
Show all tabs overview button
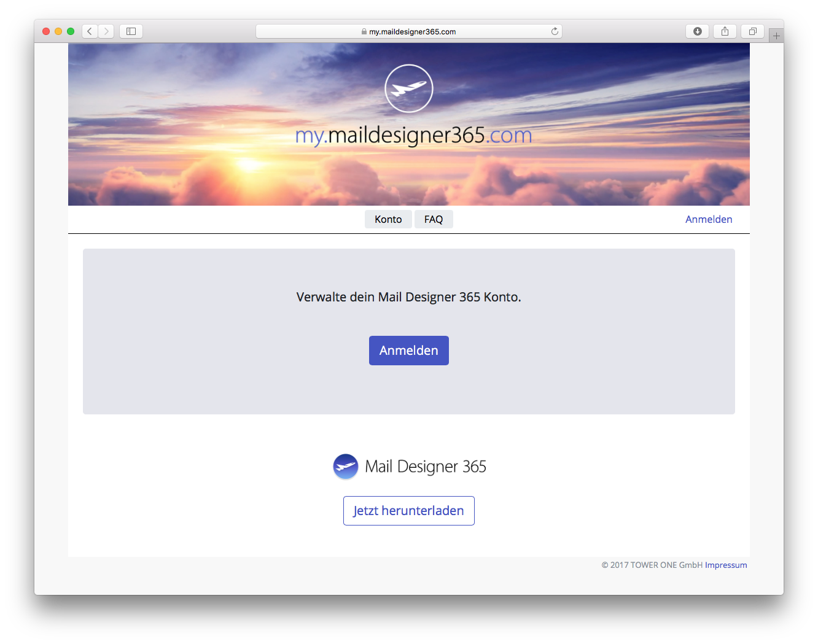752,31
